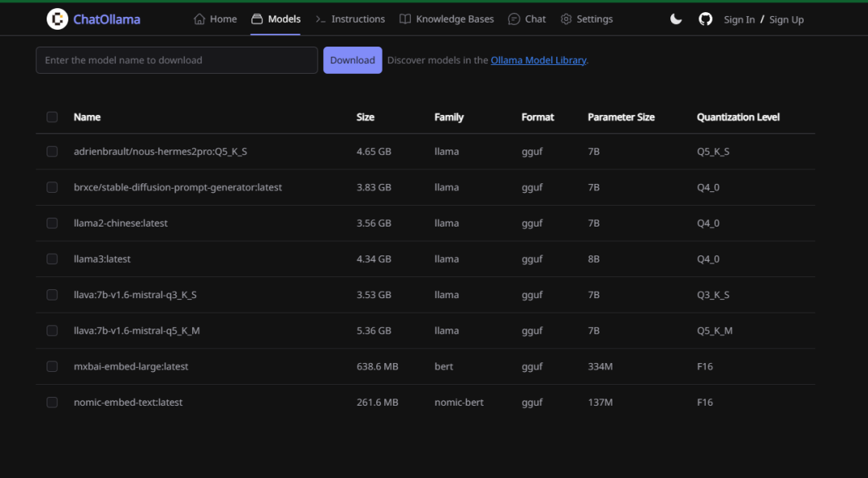Open the Models tab
Image resolution: width=868 pixels, height=478 pixels.
click(x=275, y=19)
